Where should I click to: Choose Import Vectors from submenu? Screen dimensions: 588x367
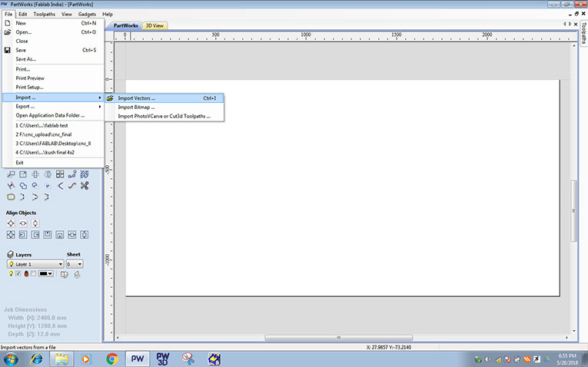pyautogui.click(x=164, y=98)
